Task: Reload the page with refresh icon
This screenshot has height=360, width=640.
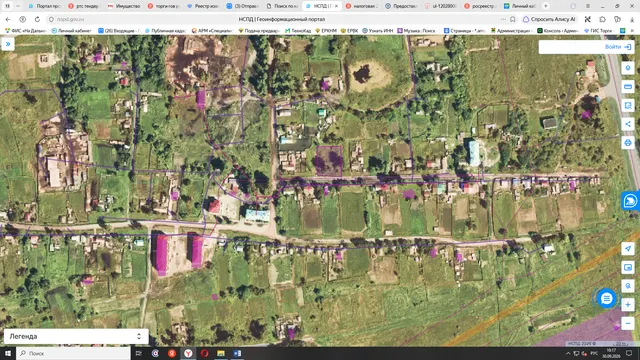Action: click(37, 19)
